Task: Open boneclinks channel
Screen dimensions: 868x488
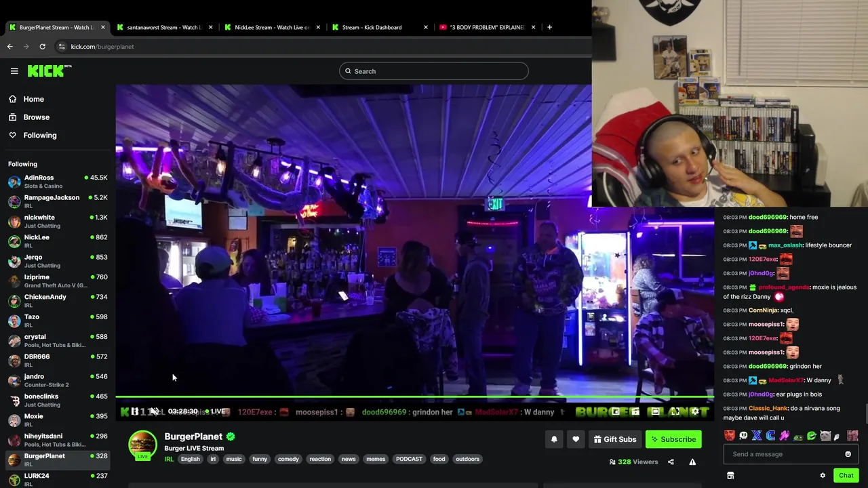Action: (58, 400)
